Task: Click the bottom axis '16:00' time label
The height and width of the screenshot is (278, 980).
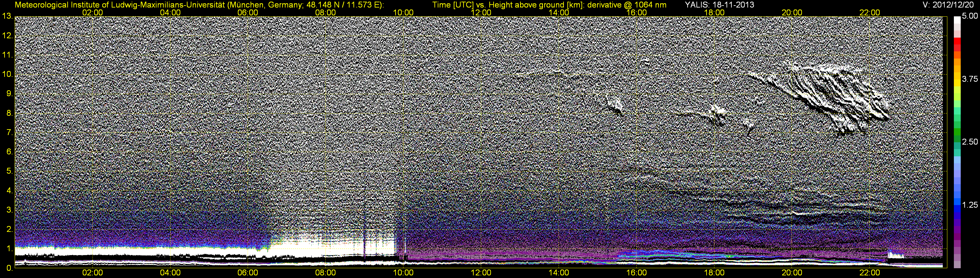Action: 636,273
